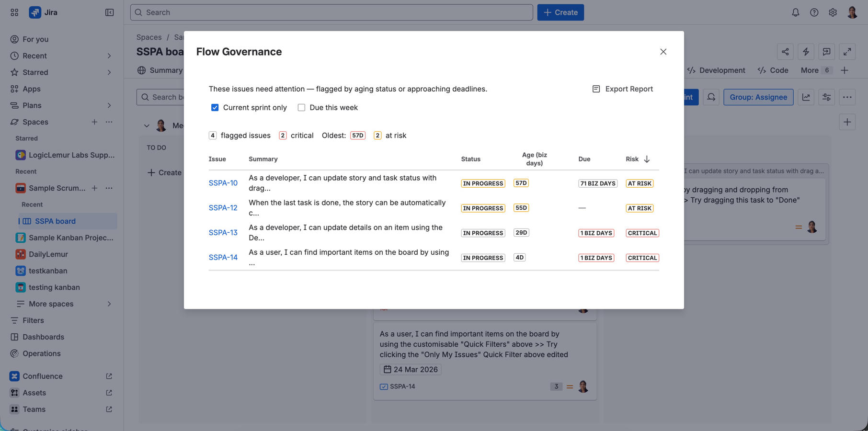868x431 pixels.
Task: Open the Code tab
Action: click(773, 70)
